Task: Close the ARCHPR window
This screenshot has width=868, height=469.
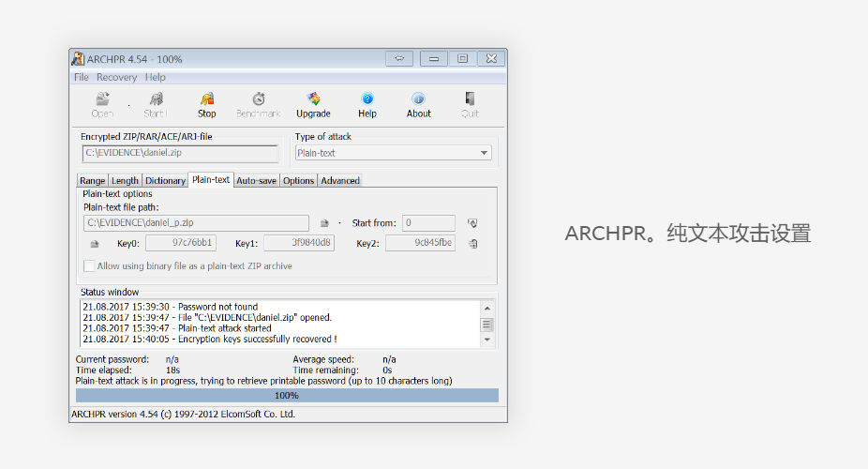Action: [x=491, y=58]
